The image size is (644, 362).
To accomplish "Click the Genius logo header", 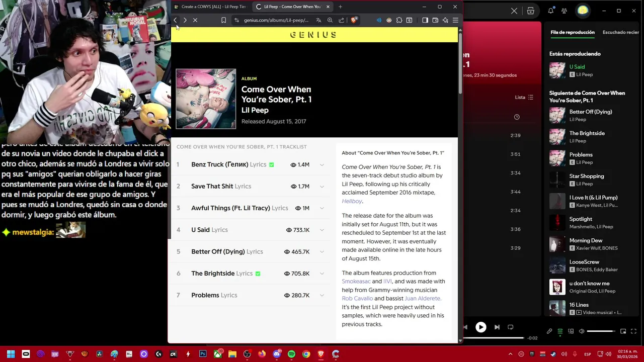I will [x=313, y=35].
